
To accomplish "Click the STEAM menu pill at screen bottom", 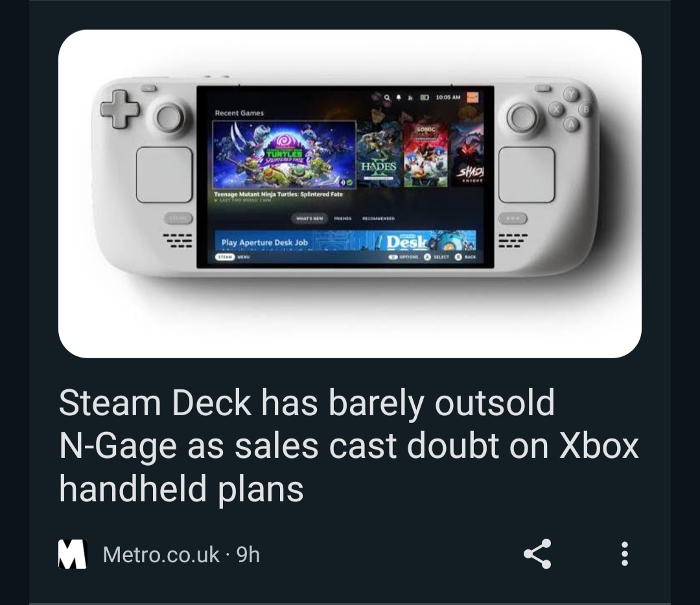I will click(225, 257).
